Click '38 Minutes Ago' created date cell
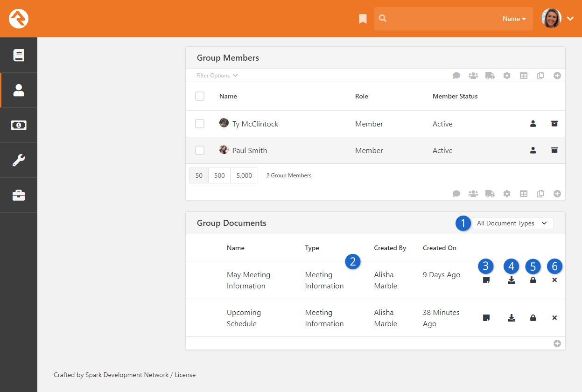 [x=441, y=318]
